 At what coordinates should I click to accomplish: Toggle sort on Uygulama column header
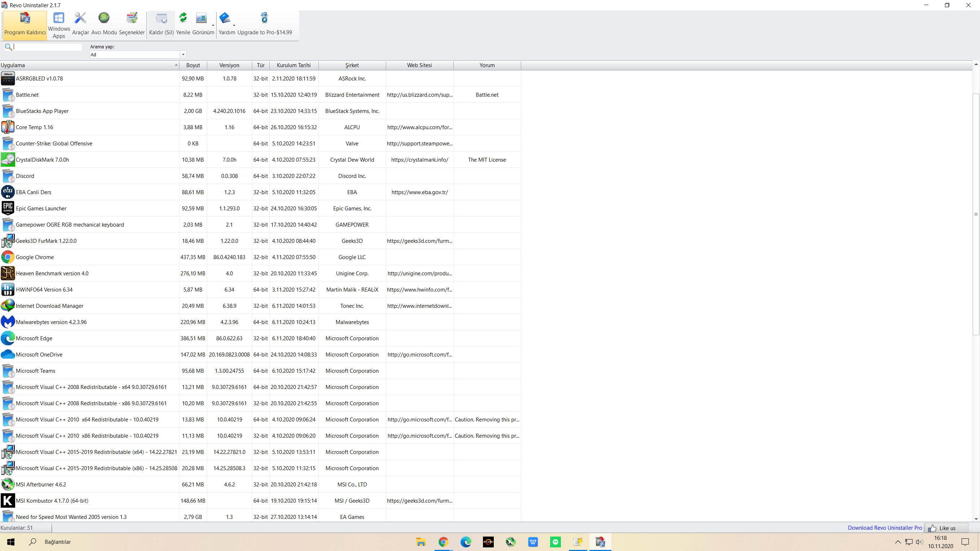(x=89, y=65)
